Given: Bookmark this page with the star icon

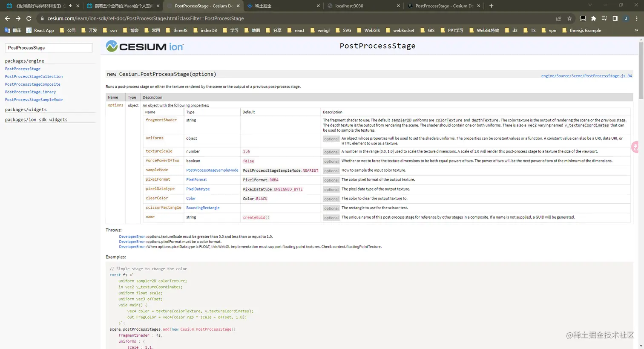Looking at the screenshot, I should click(569, 18).
